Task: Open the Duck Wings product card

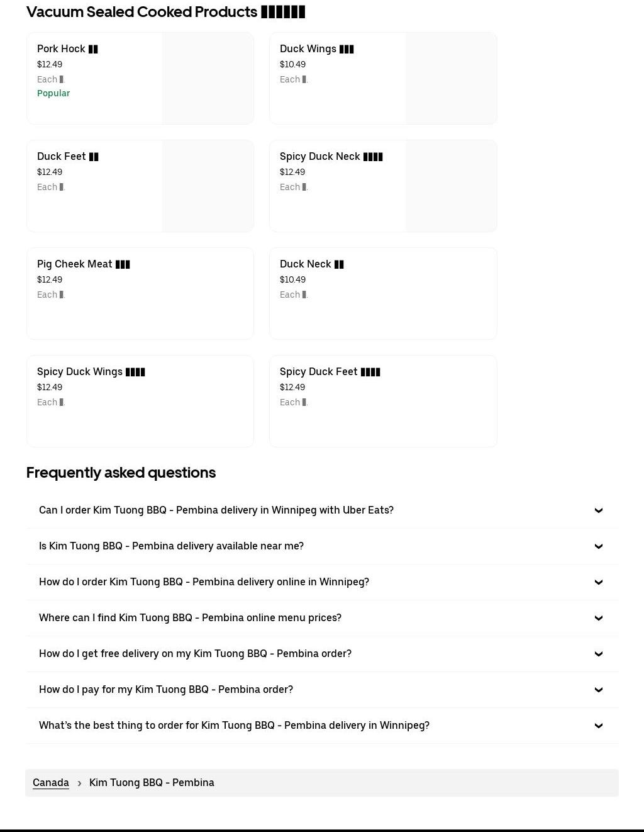Action: pyautogui.click(x=337, y=78)
